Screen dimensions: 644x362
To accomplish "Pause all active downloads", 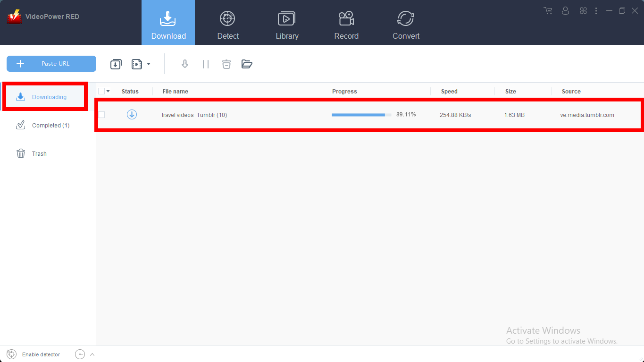I will point(205,64).
